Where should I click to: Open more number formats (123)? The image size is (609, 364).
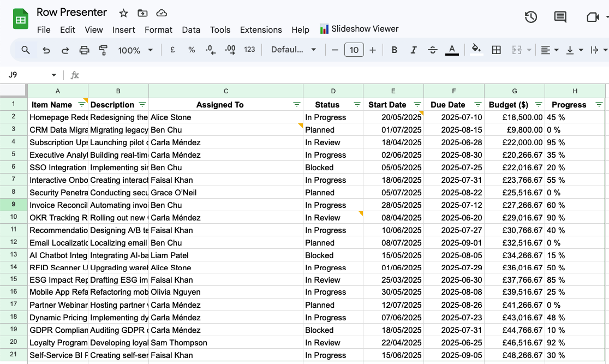249,50
